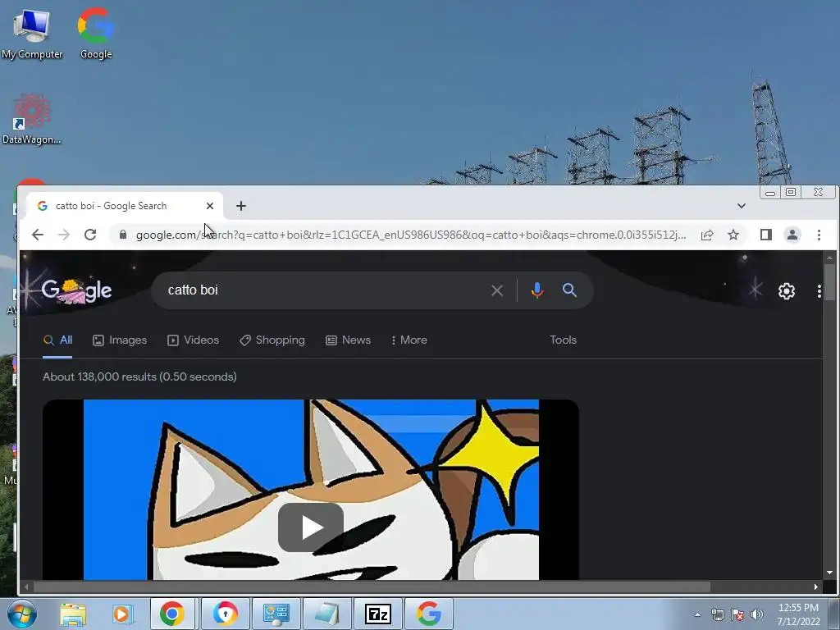This screenshot has height=630, width=840.
Task: Click the About 138,000 results text
Action: 139,377
